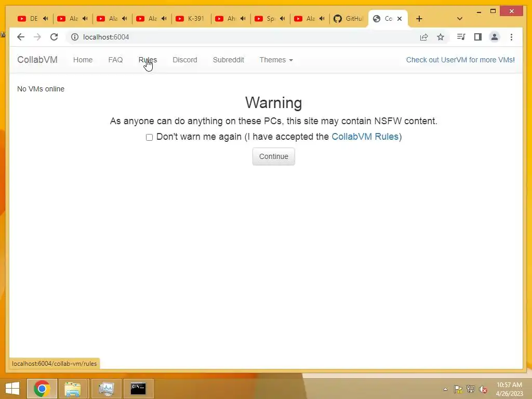Expand the tab search chevron
This screenshot has height=399, width=532.
tap(460, 19)
